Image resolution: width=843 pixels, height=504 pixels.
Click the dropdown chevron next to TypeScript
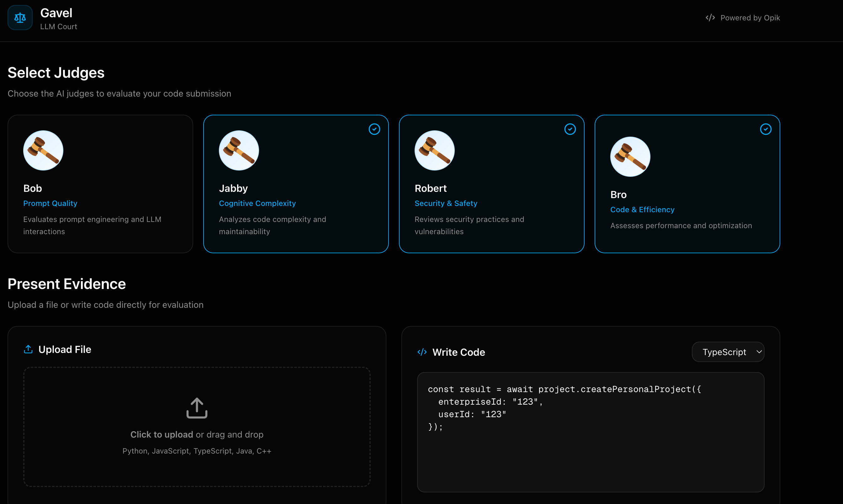click(x=759, y=352)
